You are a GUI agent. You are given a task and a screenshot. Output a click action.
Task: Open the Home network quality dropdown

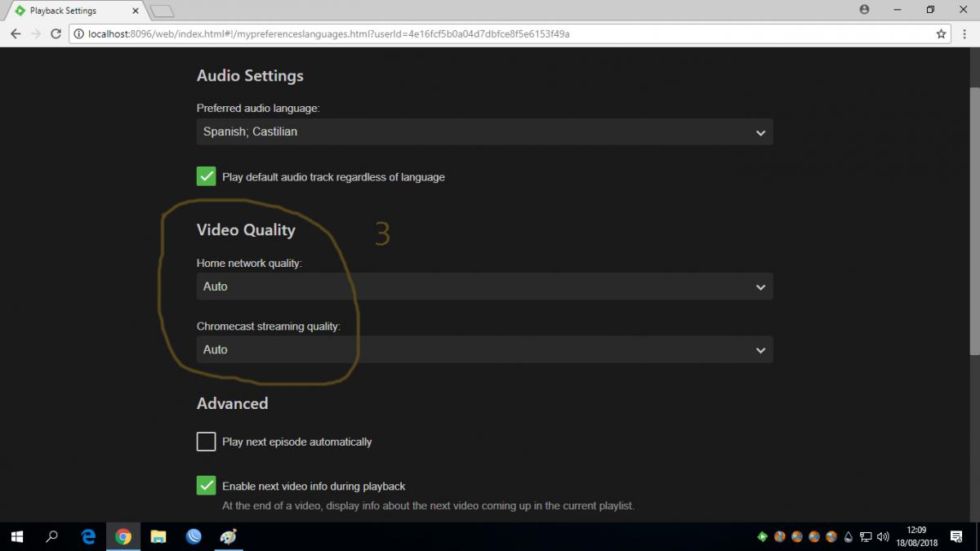(484, 287)
